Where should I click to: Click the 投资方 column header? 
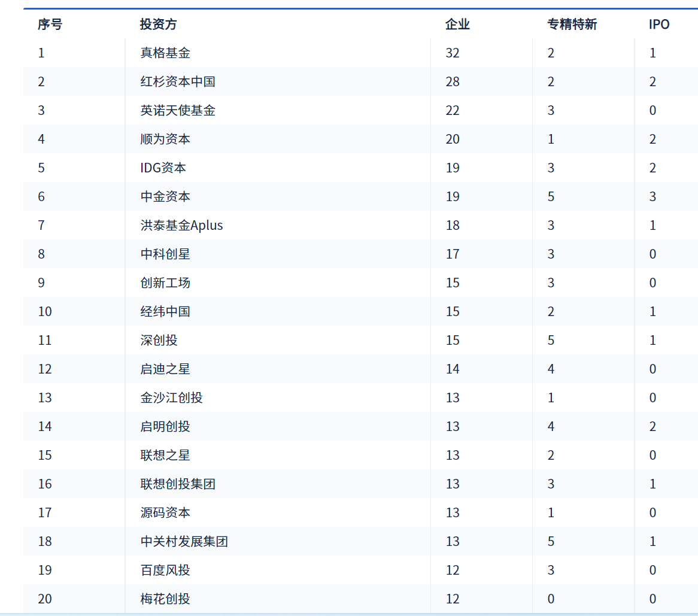[159, 24]
